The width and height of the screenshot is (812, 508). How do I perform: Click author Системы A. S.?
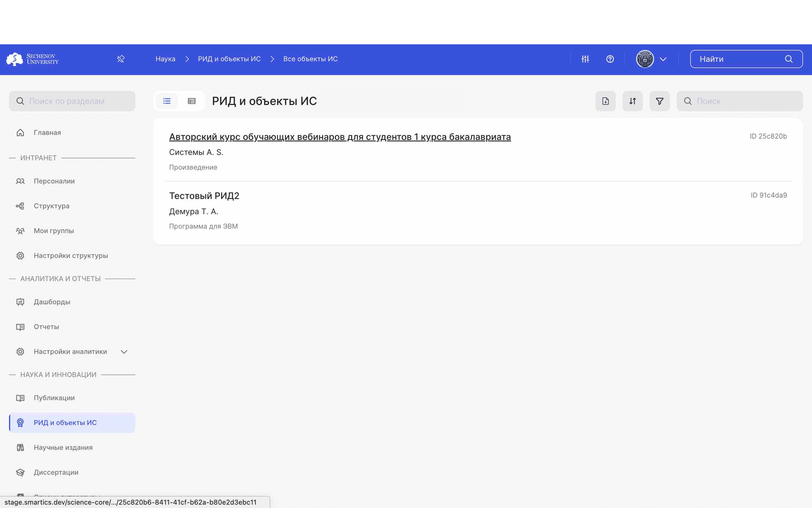(196, 152)
